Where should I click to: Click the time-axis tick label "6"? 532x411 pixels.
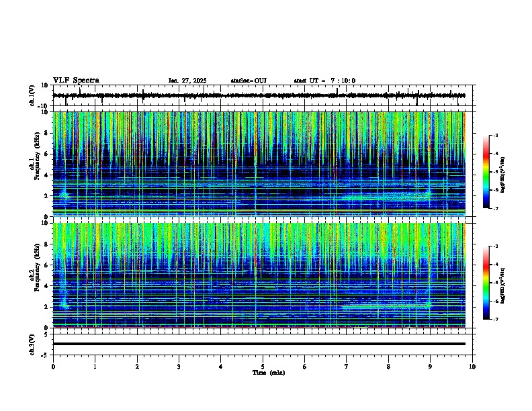coord(304,367)
